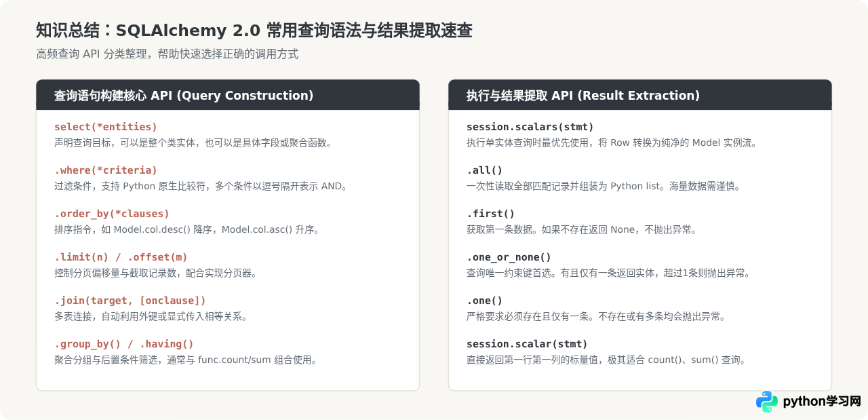
Task: Select the 'session.scalar(stmt)' code text
Action: coord(528,344)
